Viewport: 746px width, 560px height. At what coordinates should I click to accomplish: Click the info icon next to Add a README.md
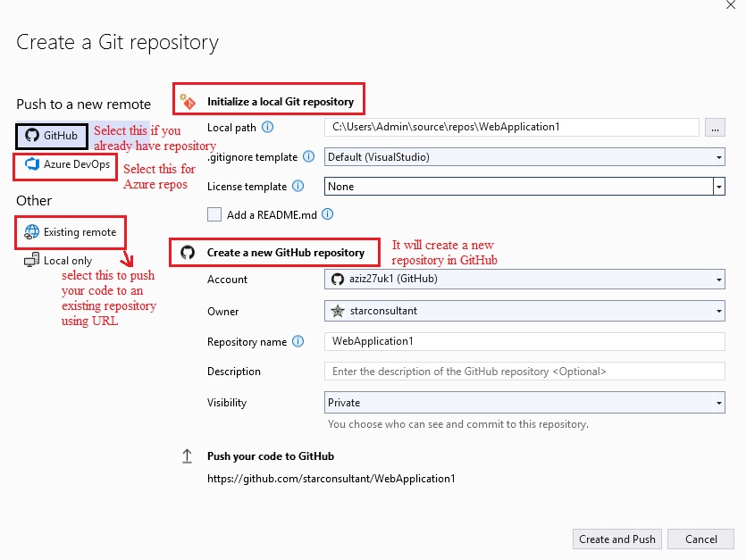[327, 214]
